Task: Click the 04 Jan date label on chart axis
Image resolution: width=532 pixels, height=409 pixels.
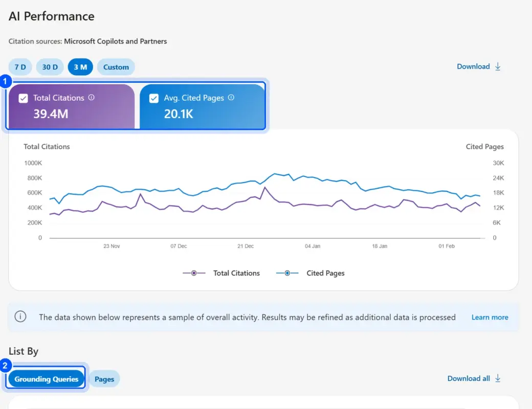Action: coord(313,246)
